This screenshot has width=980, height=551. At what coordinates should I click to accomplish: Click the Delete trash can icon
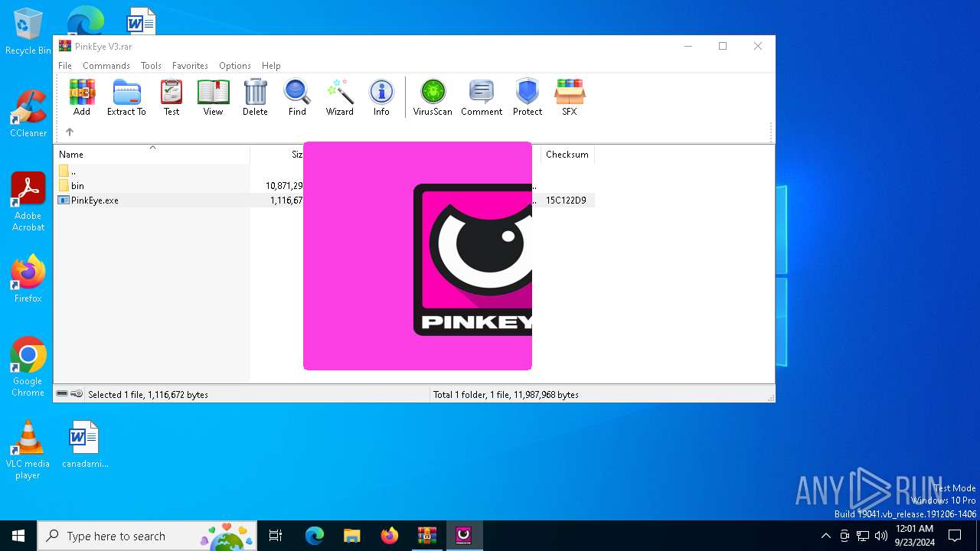pos(255,97)
